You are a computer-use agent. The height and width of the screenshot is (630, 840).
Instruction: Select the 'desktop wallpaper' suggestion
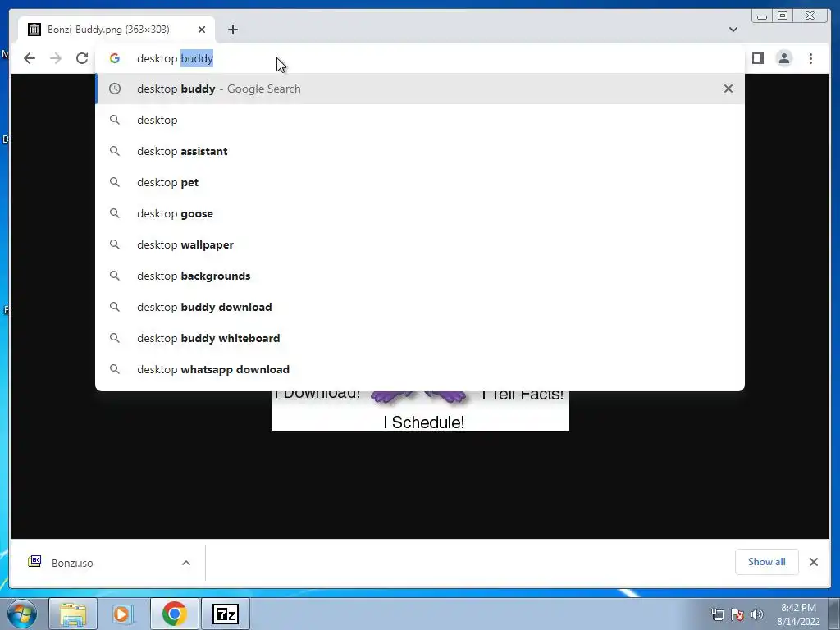[x=419, y=244]
